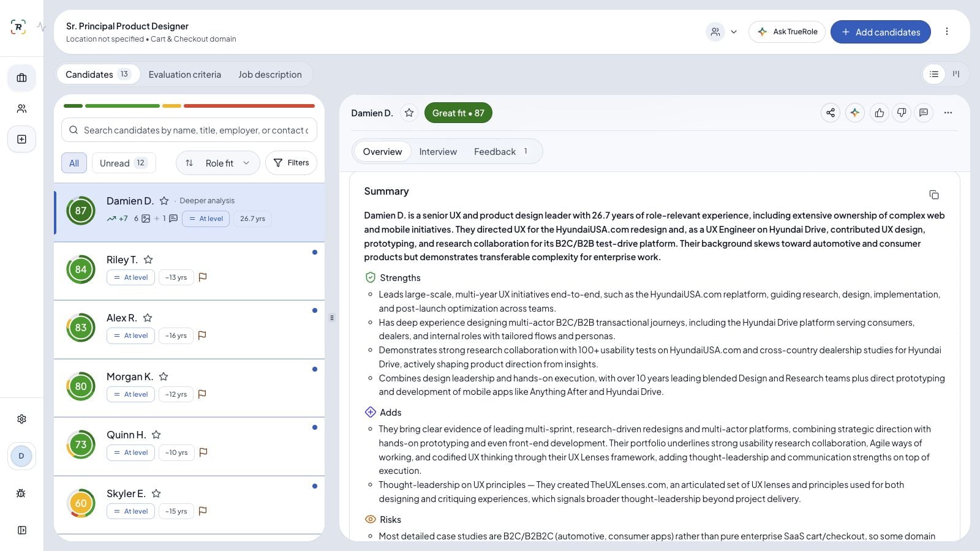Select the Skyler E. candidate card
The image size is (980, 551).
(x=189, y=504)
